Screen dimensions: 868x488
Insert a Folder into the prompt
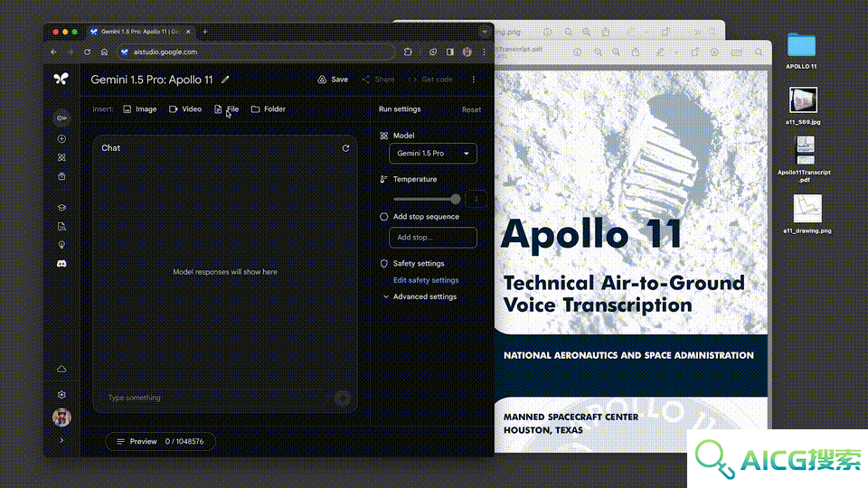(x=269, y=109)
